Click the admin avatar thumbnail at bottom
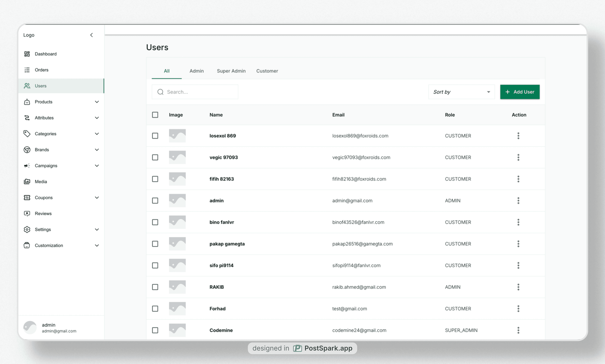Image resolution: width=605 pixels, height=364 pixels. [30, 327]
